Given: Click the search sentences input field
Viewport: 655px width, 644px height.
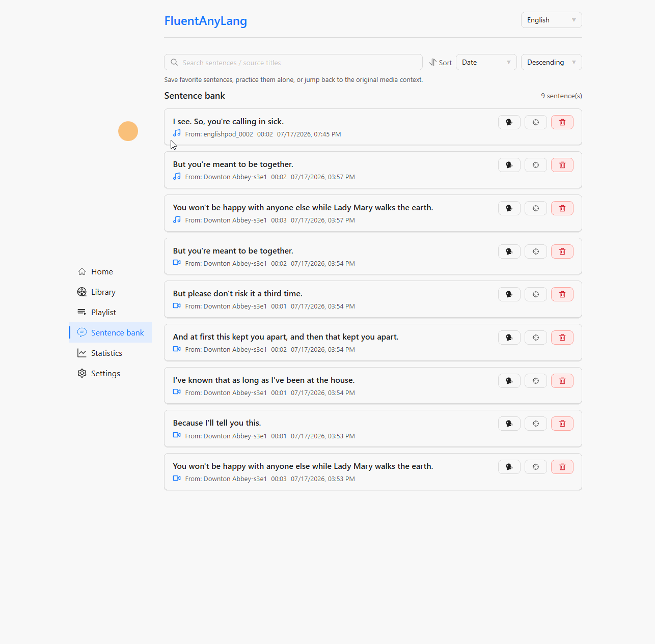Looking at the screenshot, I should 293,62.
